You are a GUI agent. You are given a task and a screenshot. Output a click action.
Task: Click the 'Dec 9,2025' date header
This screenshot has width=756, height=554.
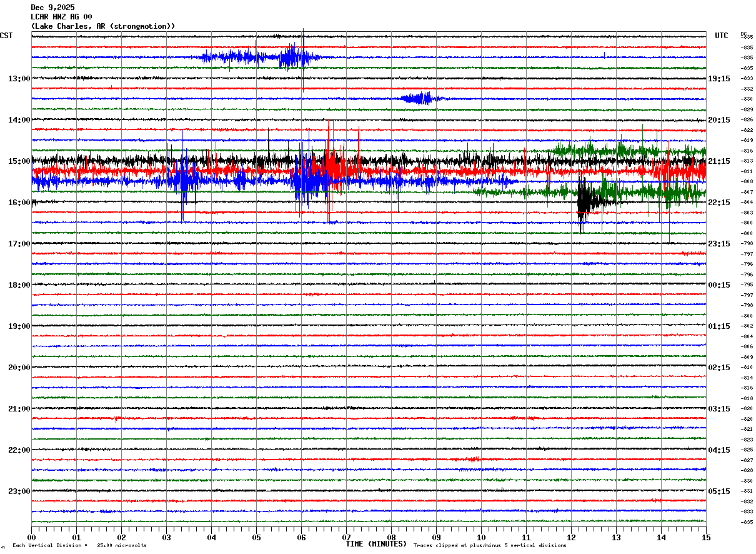(52, 8)
